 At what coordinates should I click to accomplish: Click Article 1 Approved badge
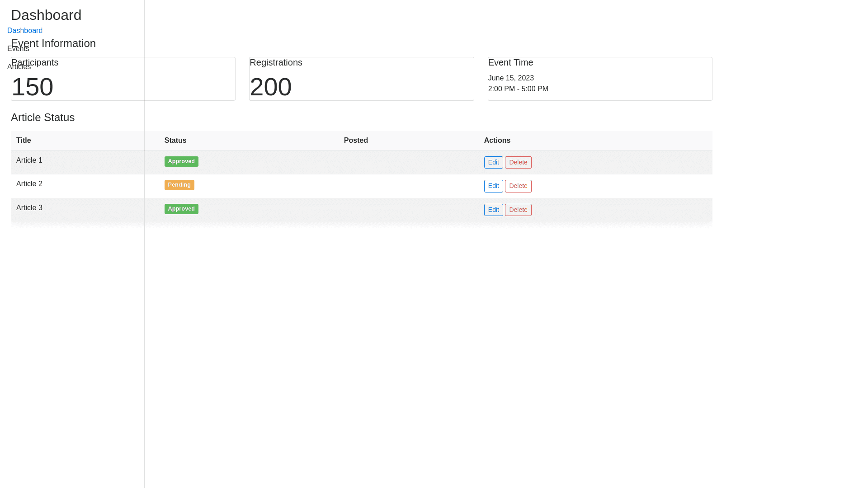(x=181, y=161)
